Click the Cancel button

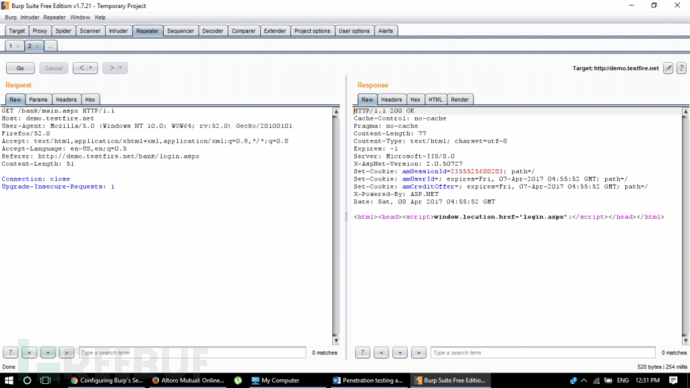point(54,68)
